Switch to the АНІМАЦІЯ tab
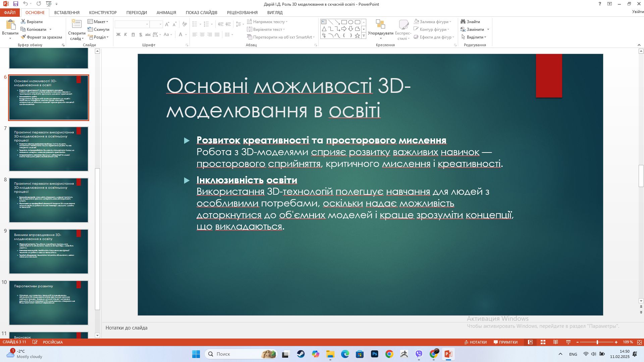This screenshot has width=644, height=362. pos(166,13)
